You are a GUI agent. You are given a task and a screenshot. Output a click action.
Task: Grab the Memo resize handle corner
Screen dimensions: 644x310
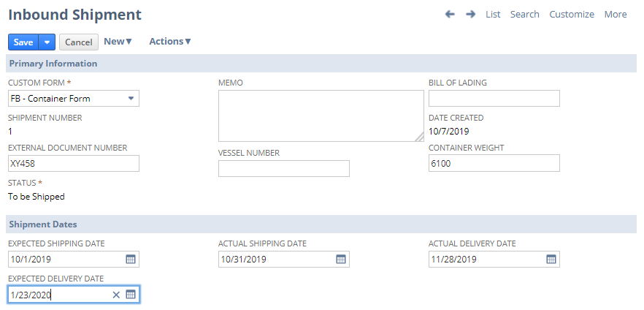[x=419, y=137]
